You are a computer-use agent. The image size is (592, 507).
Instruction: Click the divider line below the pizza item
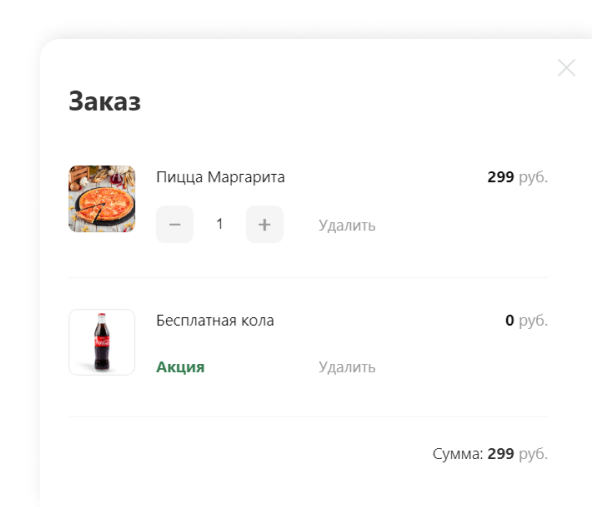(x=308, y=277)
